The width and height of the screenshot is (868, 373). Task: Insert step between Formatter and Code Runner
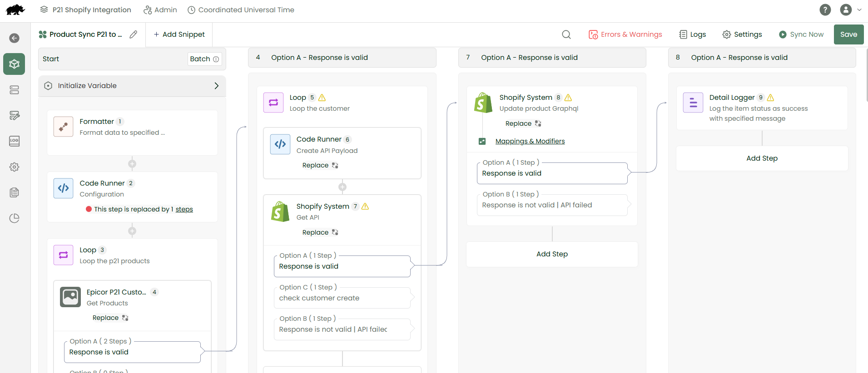[132, 164]
